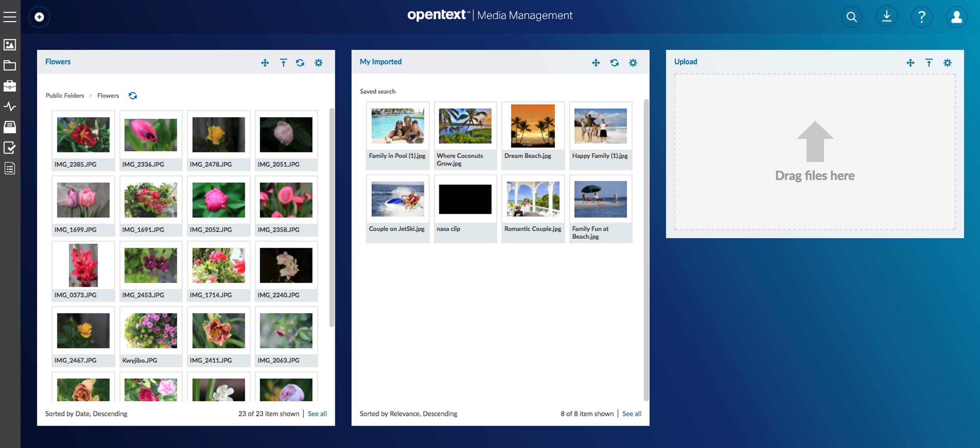Open the downloads icon in header
This screenshot has width=980, height=448.
coord(887,17)
